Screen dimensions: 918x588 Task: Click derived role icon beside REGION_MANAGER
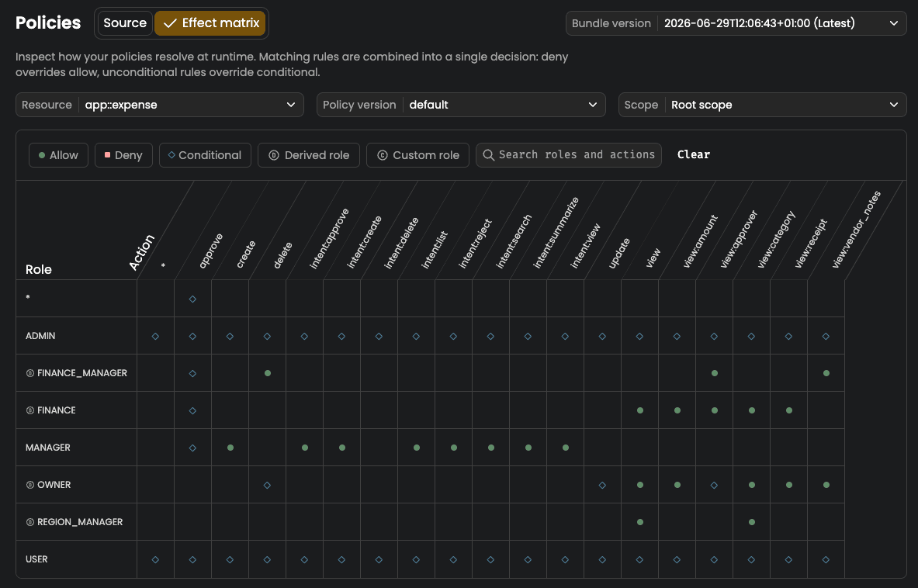(x=29, y=522)
